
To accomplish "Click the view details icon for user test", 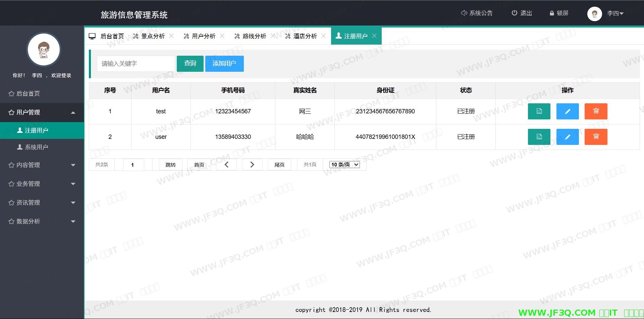I will (x=539, y=111).
